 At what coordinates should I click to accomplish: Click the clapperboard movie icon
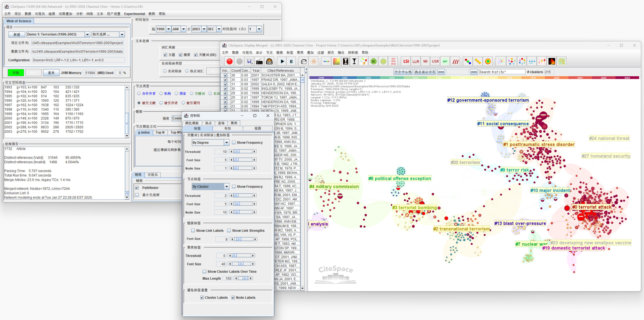259,61
